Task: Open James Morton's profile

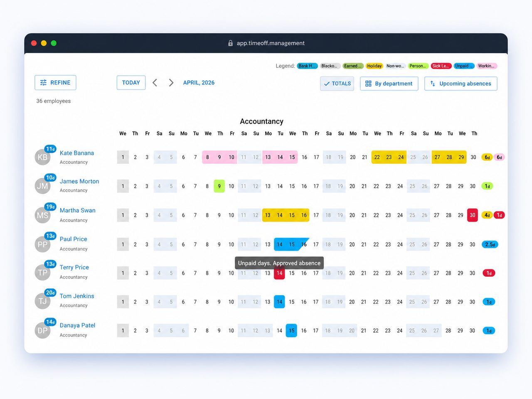Action: [x=79, y=181]
